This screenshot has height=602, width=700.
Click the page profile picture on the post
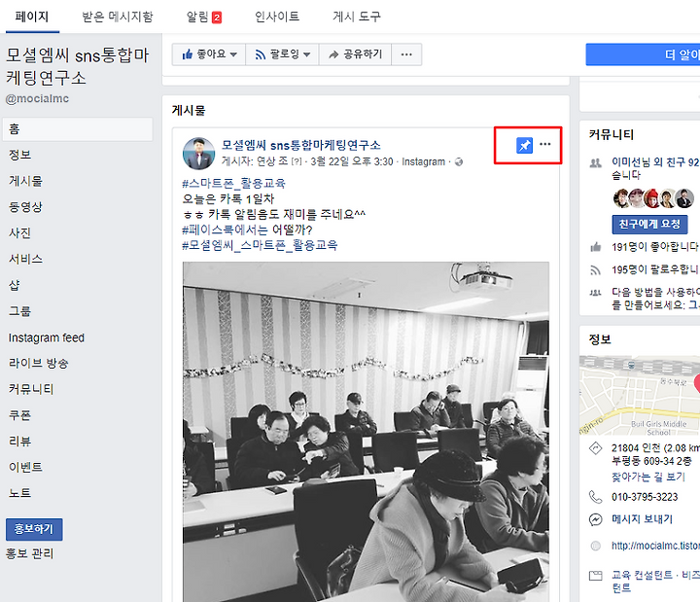tap(198, 154)
